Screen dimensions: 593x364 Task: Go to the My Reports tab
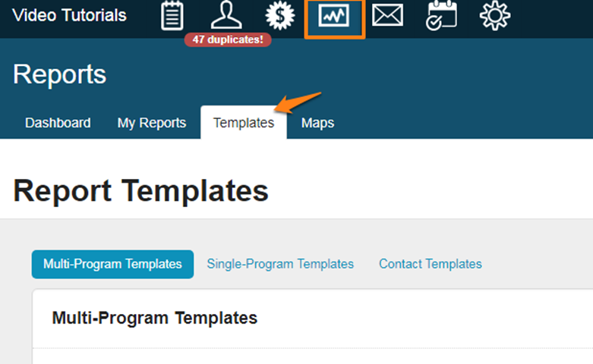coord(151,123)
